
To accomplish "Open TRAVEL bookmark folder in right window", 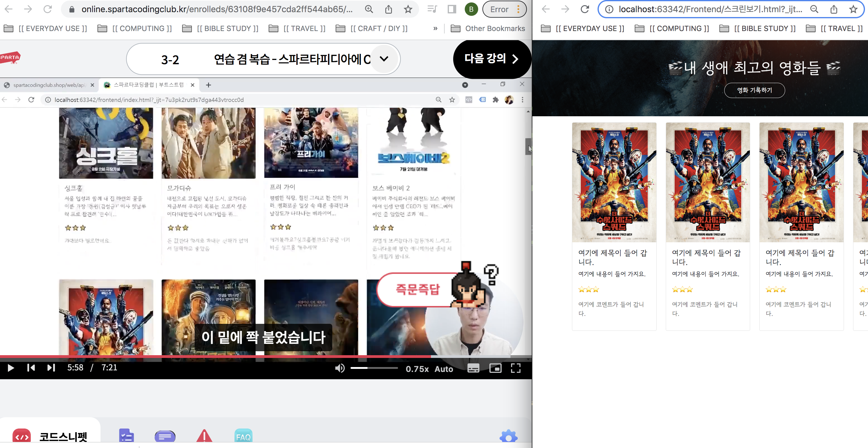I will (x=834, y=29).
